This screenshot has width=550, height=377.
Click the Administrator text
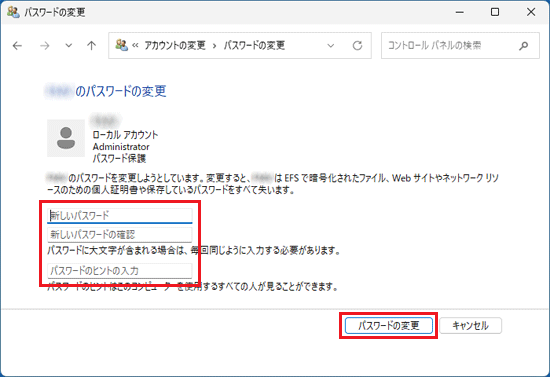pos(121,147)
